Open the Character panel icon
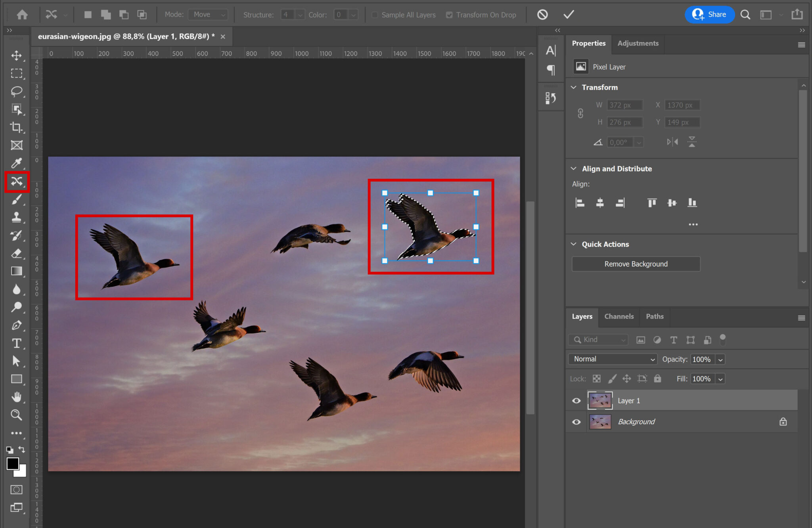 click(x=552, y=50)
